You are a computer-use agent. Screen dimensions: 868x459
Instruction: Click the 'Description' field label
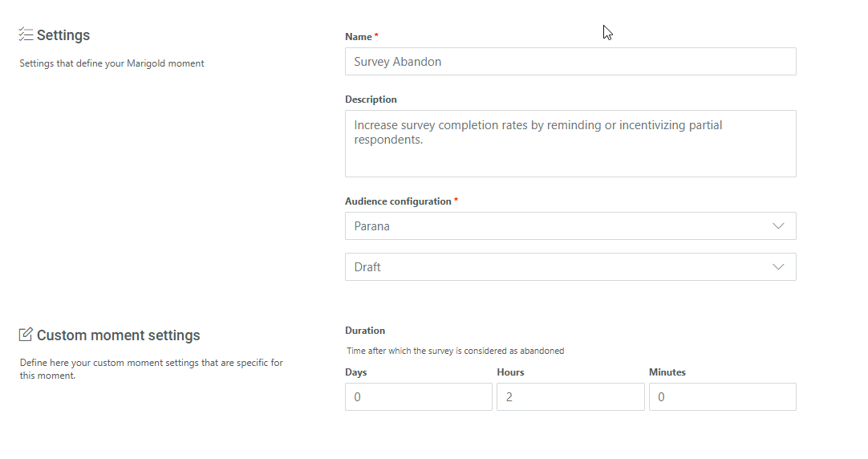click(x=371, y=100)
